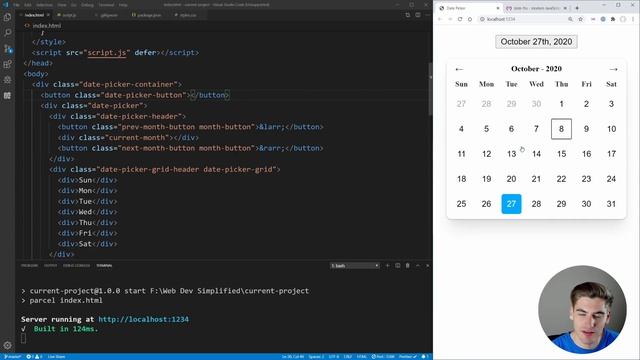Screen dimensions: 640x360
Task: Click the Chrome zoom magnifier icon
Action: click(570, 19)
